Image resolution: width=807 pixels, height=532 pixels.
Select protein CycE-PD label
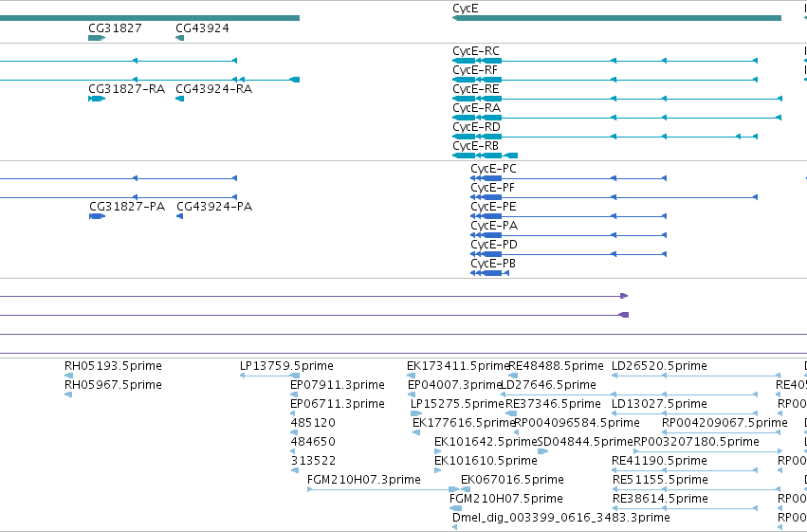(x=493, y=245)
